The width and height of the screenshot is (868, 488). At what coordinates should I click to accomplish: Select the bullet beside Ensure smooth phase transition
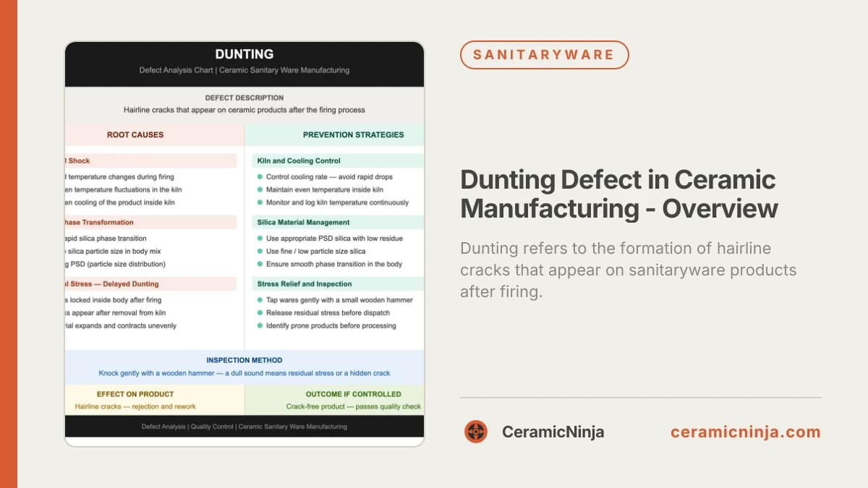(259, 265)
